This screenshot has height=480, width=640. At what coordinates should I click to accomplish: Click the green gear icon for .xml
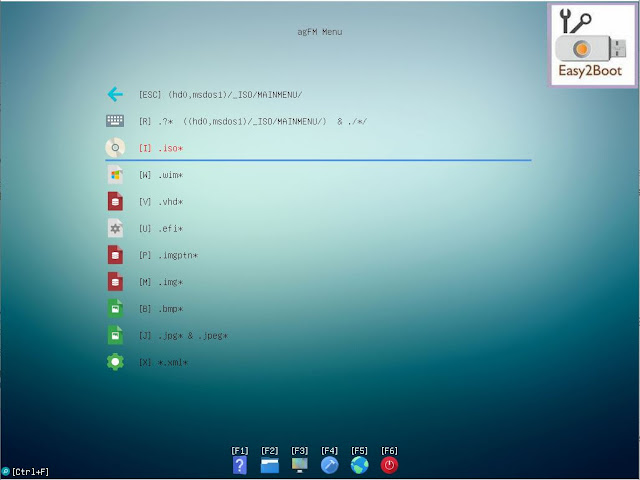115,362
